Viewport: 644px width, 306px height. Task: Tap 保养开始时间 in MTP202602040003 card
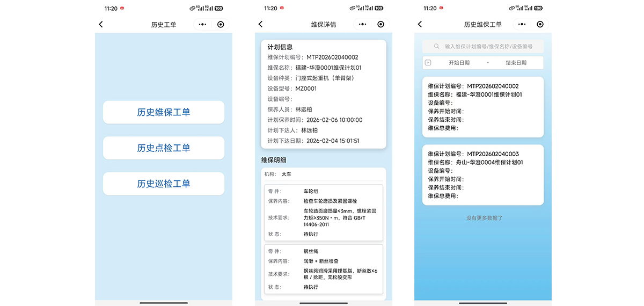[446, 179]
